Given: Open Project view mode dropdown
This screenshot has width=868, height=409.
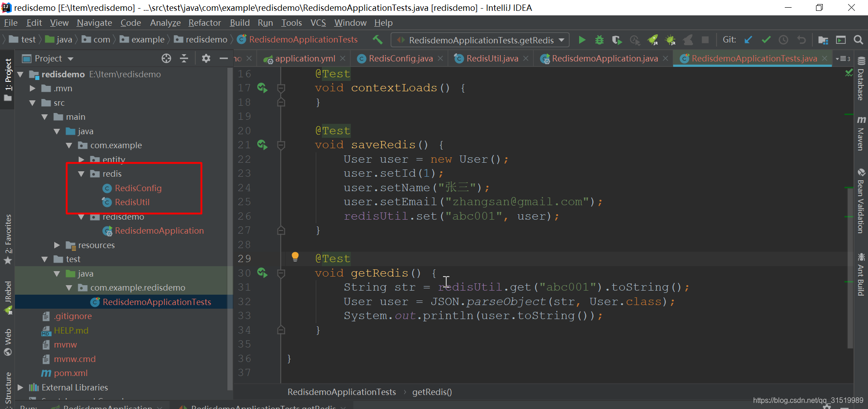Looking at the screenshot, I should tap(70, 59).
